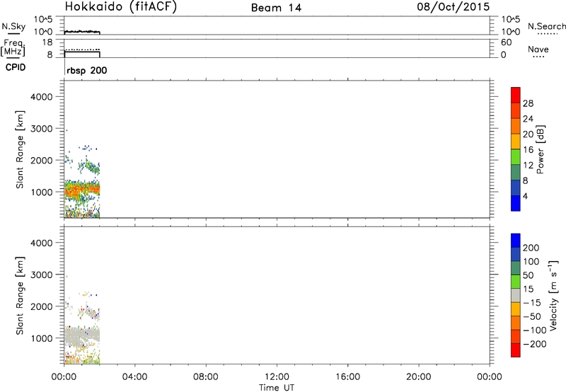Select the Beam 14 label
The width and height of the screenshot is (566, 392).
276,8
